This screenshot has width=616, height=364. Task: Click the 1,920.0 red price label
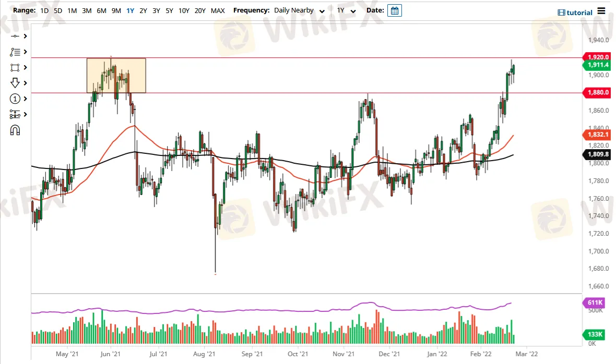[595, 56]
